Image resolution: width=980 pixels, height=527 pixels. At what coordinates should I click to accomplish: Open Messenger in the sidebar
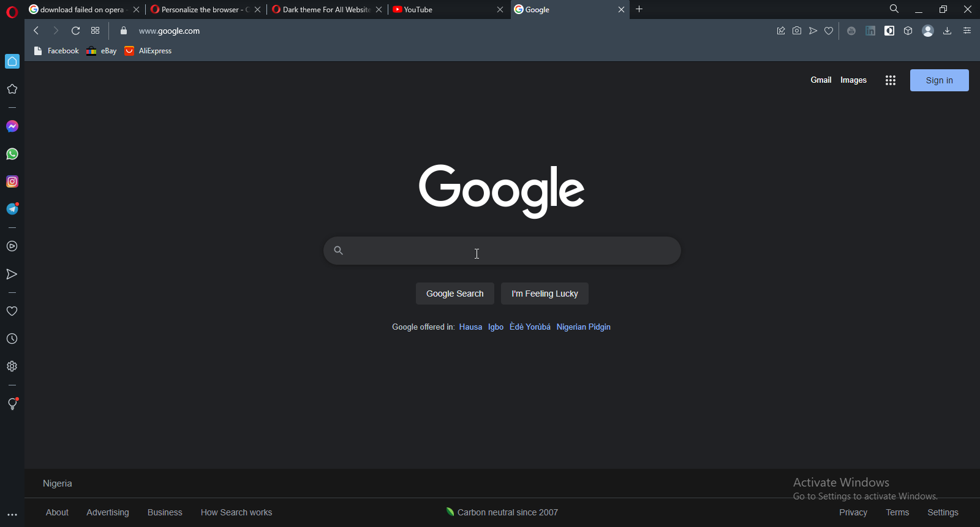[x=12, y=126]
